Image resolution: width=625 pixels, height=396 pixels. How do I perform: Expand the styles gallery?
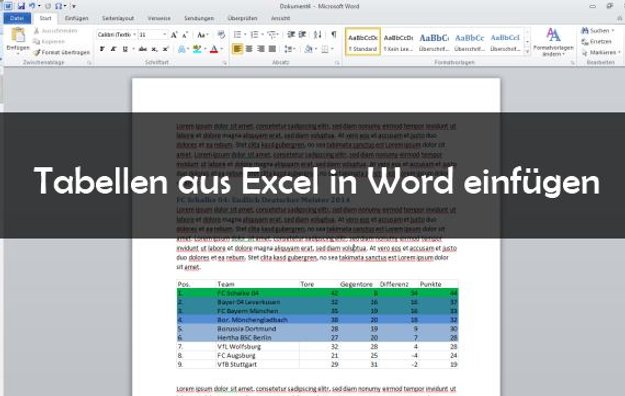tap(527, 51)
